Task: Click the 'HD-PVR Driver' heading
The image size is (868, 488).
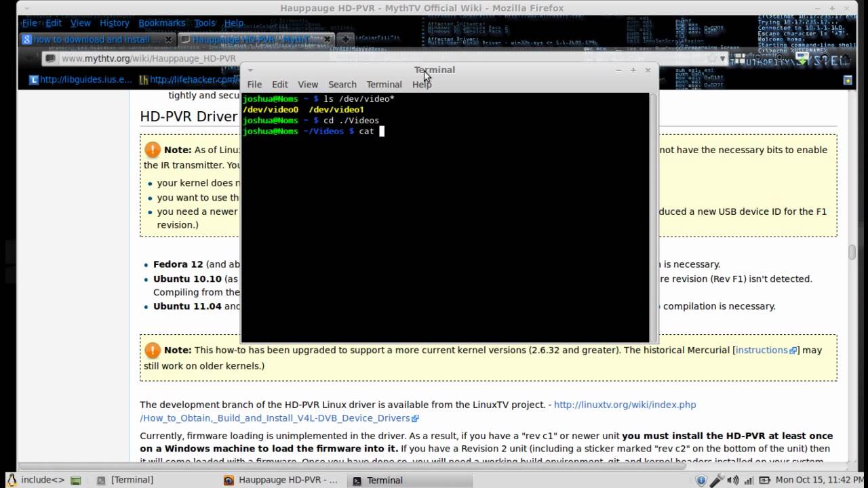Action: click(x=189, y=116)
